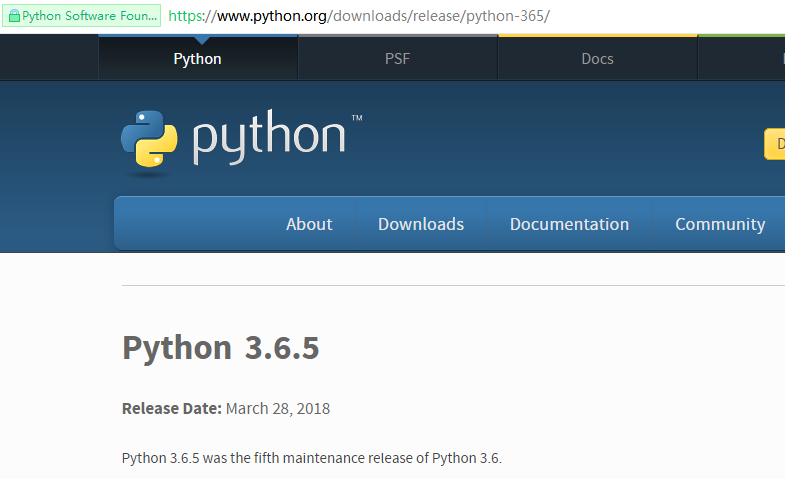785x479 pixels.
Task: Switch to the PSF top tab
Action: tap(398, 59)
